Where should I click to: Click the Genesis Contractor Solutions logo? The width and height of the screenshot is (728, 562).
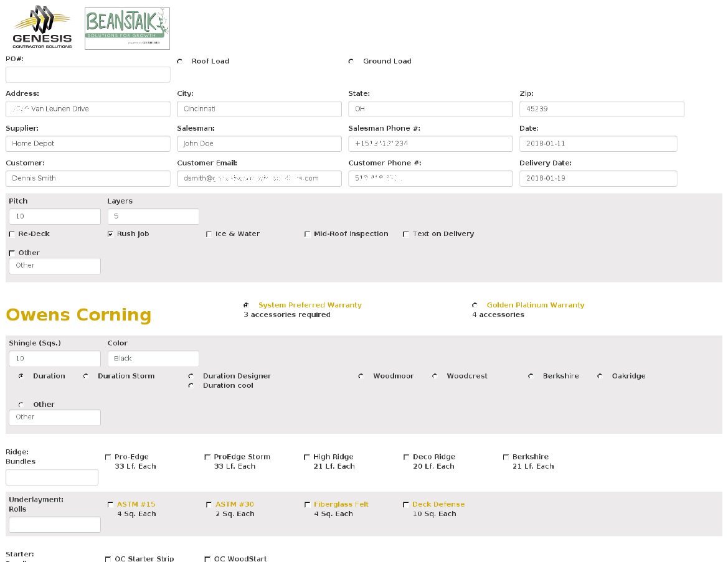(x=41, y=27)
